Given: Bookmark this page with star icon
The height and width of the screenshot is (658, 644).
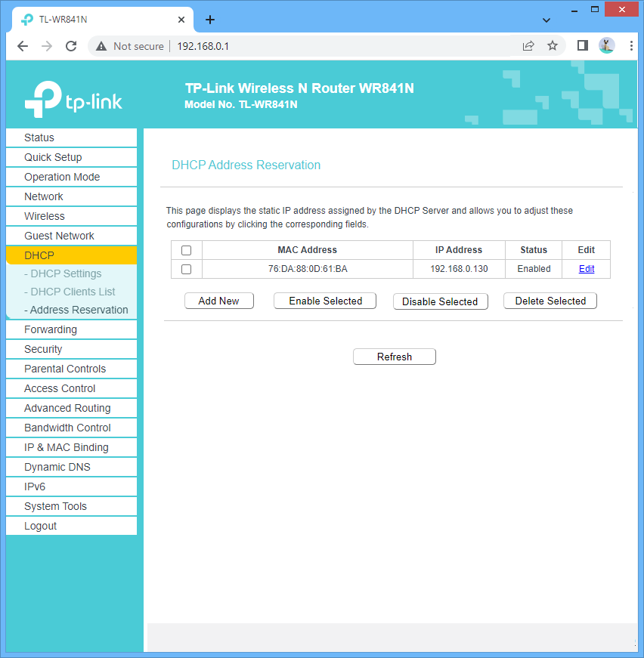Looking at the screenshot, I should point(553,46).
